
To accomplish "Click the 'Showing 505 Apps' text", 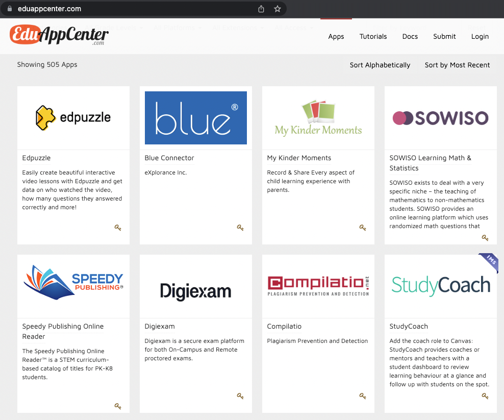I will tap(47, 64).
